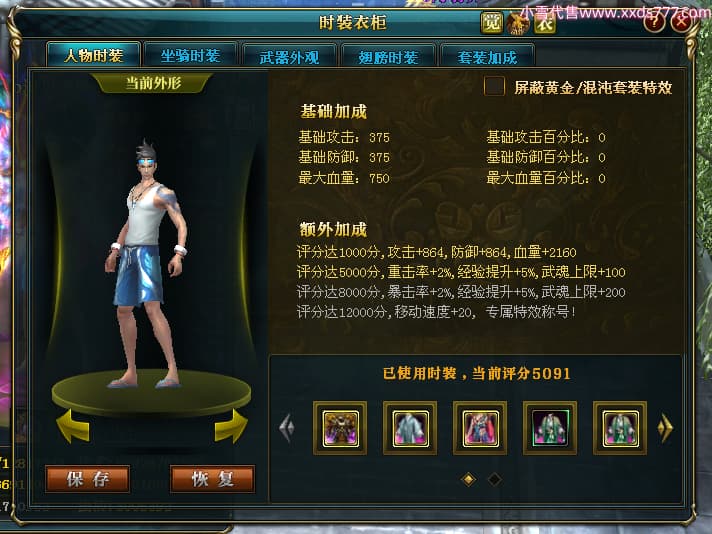The height and width of the screenshot is (534, 712).
Task: Select the first golden armor costume thumbnail
Action: coord(340,428)
